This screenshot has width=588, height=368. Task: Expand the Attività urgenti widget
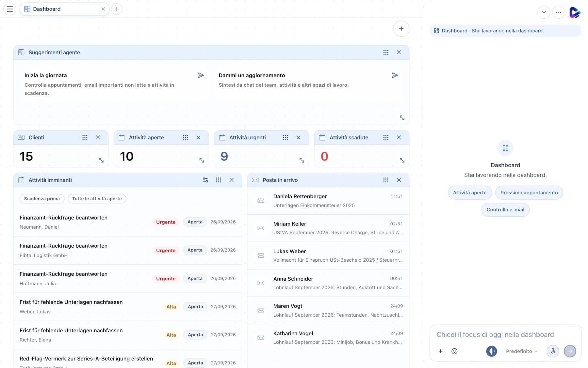click(302, 160)
